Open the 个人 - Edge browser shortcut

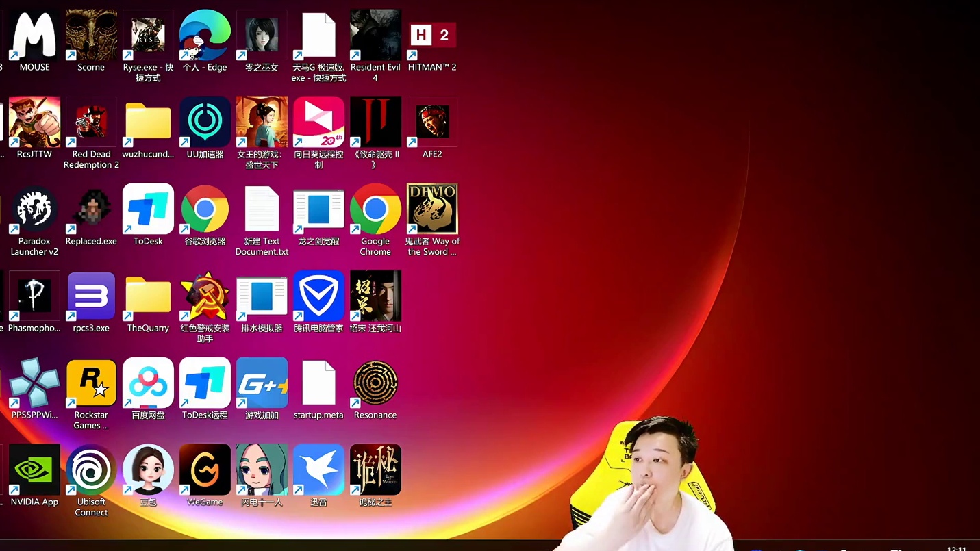[x=205, y=36]
